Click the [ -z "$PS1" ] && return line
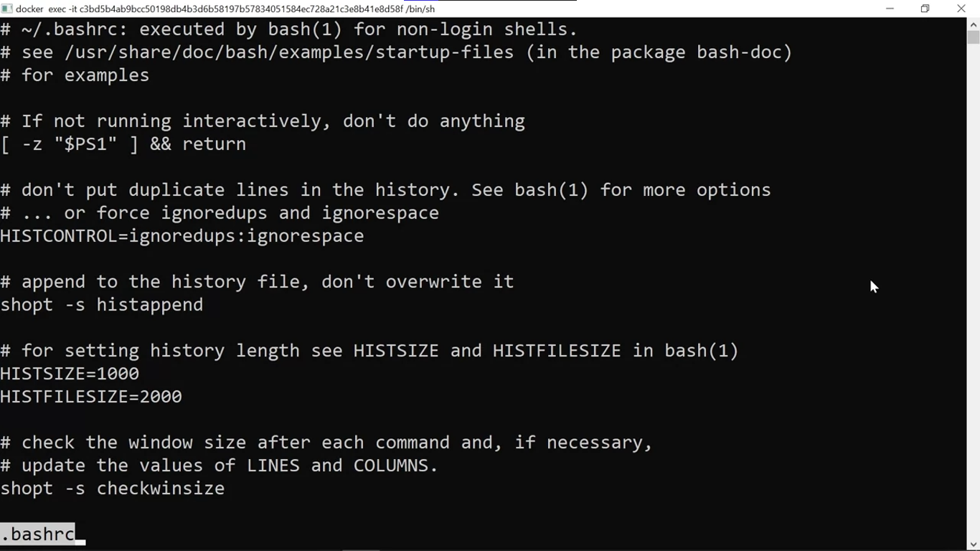Image resolution: width=980 pixels, height=551 pixels. pyautogui.click(x=123, y=144)
